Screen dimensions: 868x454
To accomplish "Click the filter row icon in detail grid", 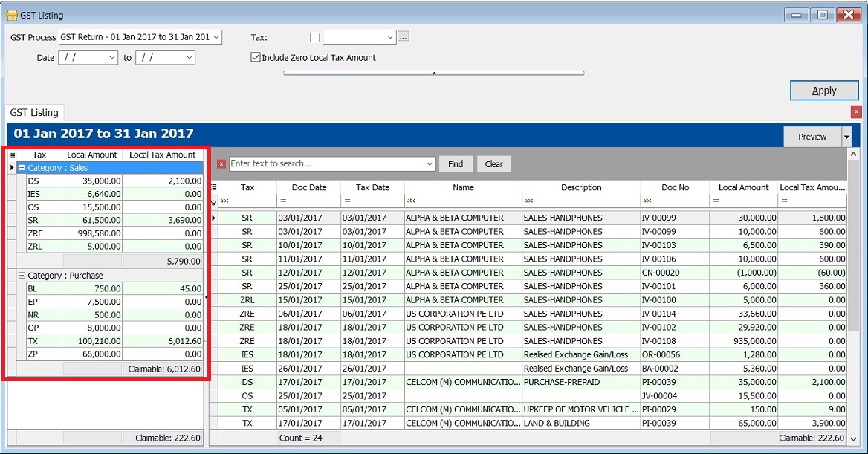I will click(215, 201).
